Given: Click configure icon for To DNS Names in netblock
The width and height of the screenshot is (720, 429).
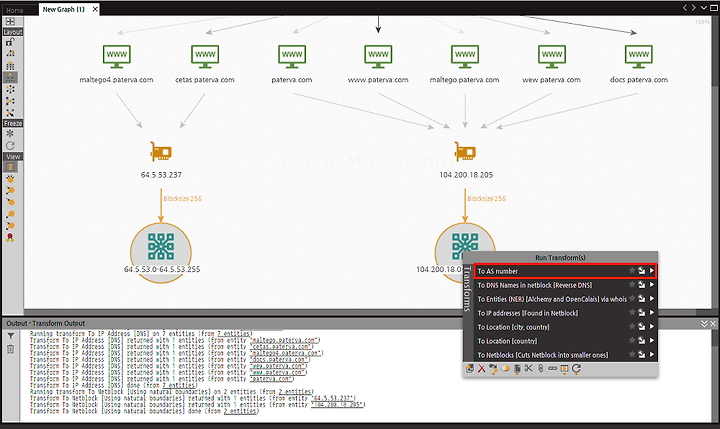Looking at the screenshot, I should pyautogui.click(x=641, y=285).
